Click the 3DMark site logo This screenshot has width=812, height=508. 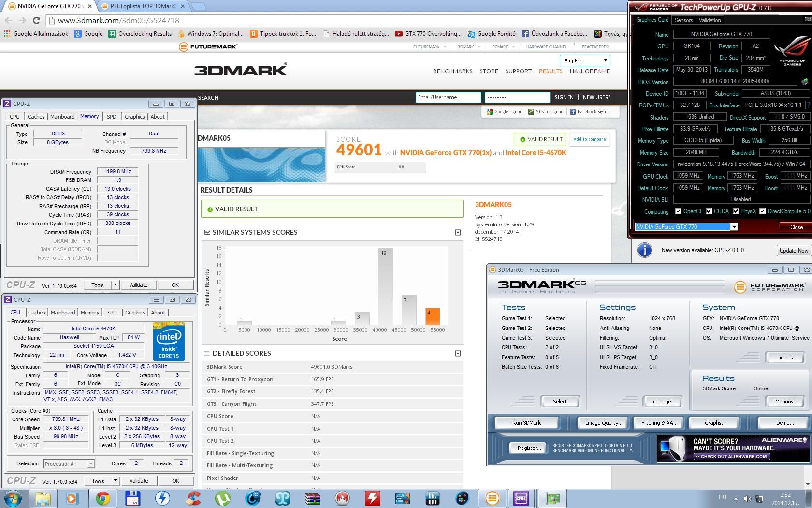click(x=241, y=70)
